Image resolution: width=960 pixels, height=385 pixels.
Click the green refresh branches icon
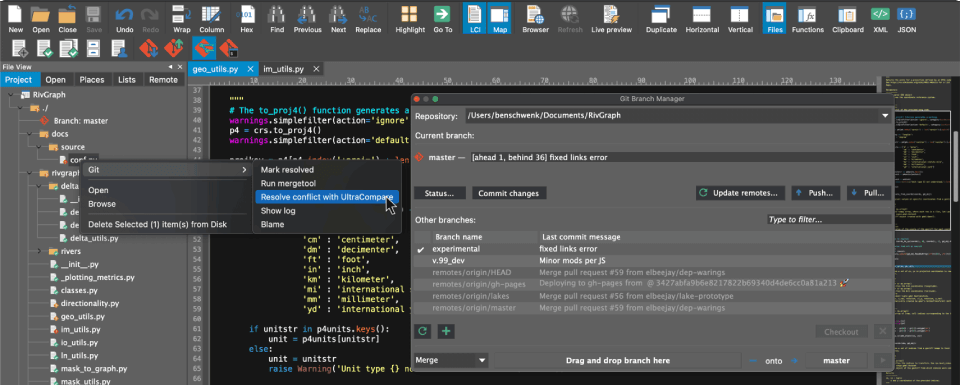tap(422, 331)
